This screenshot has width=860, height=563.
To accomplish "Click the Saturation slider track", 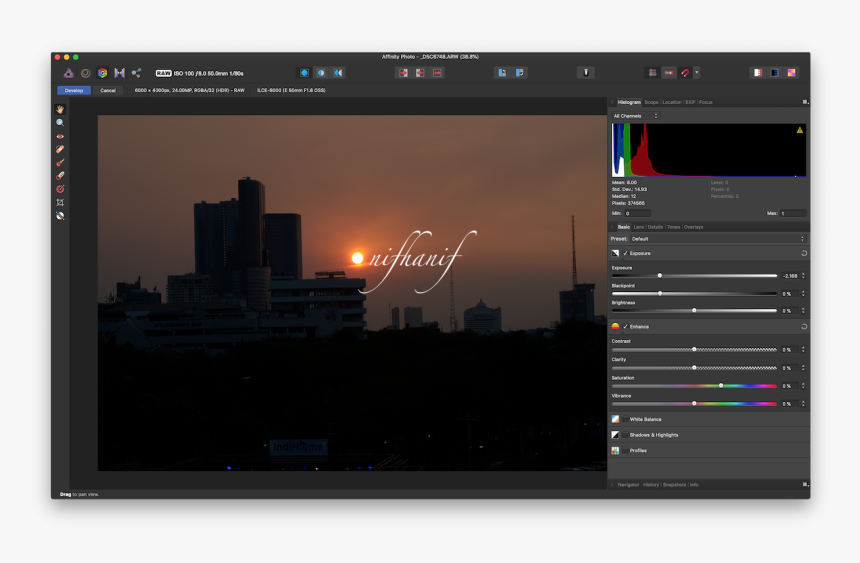I will 694,386.
